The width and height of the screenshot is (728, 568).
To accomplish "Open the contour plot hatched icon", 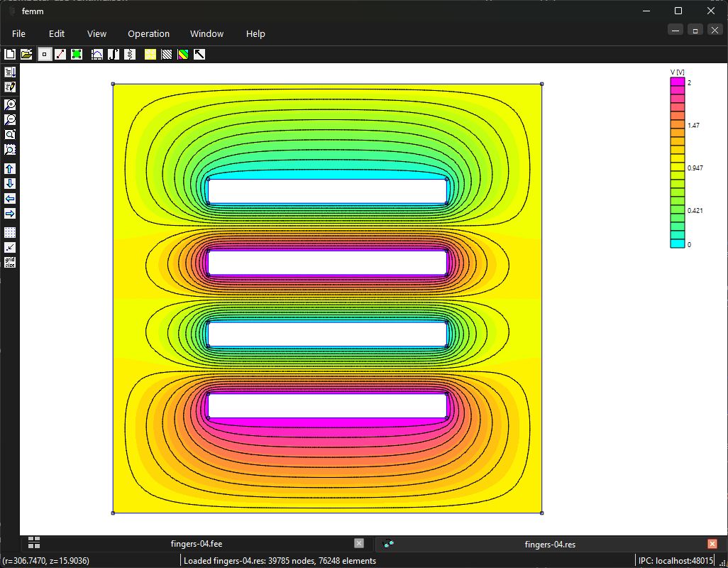I will click(x=167, y=55).
